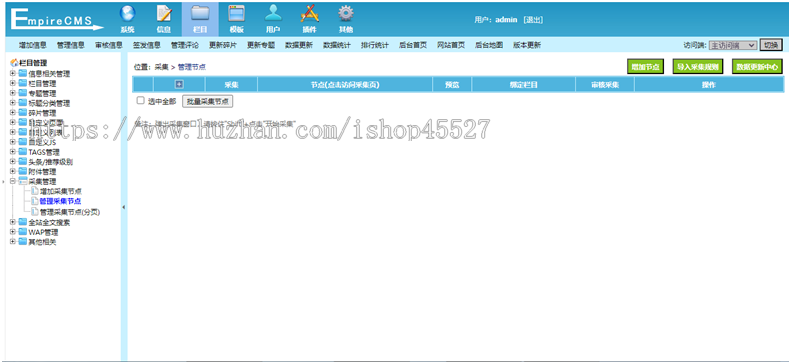The height and width of the screenshot is (364, 791).
Task: Expand the 栏目管理 folder node plus sign
Action: pyautogui.click(x=13, y=83)
